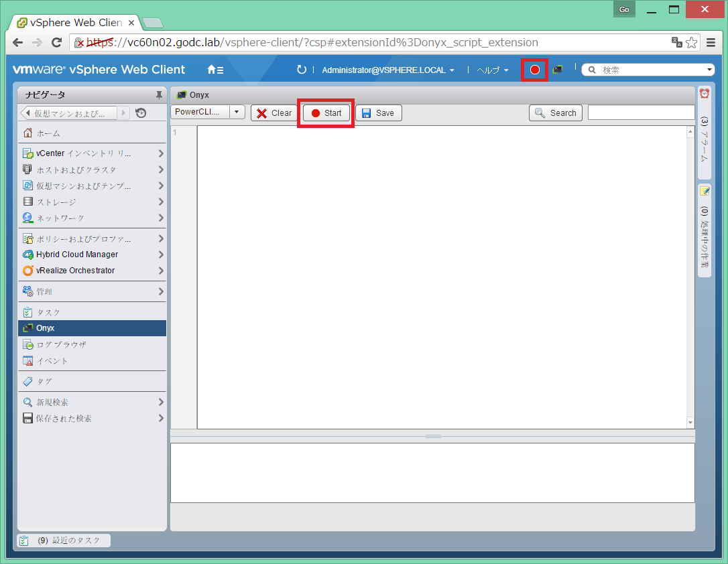Open アラーム sidebar panel
Image resolution: width=728 pixels, height=564 pixels.
click(x=705, y=133)
